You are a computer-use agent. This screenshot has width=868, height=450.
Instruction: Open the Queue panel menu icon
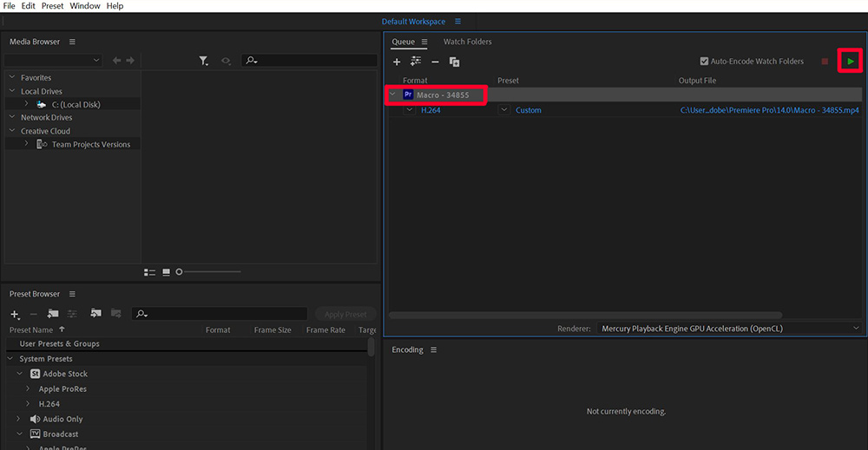click(424, 42)
